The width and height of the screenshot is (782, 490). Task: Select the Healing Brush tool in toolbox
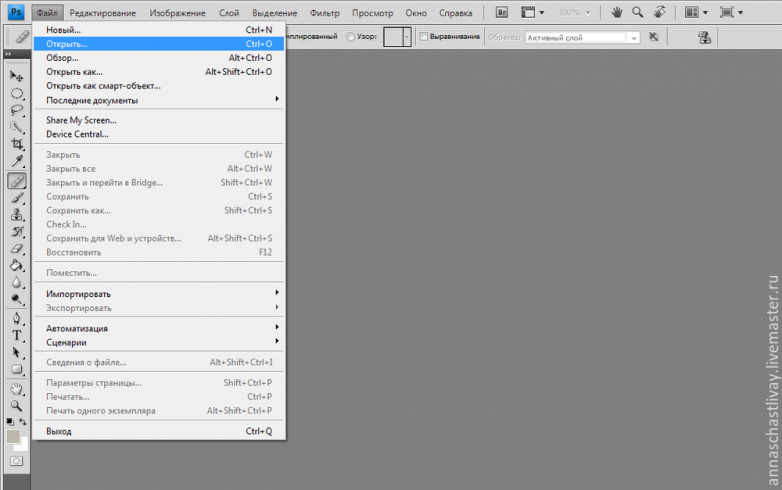(16, 181)
